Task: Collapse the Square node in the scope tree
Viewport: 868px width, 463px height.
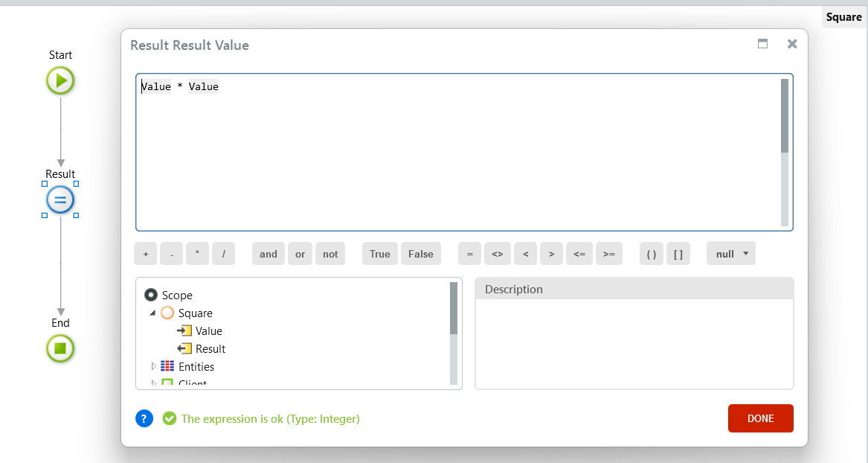Action: 153,313
